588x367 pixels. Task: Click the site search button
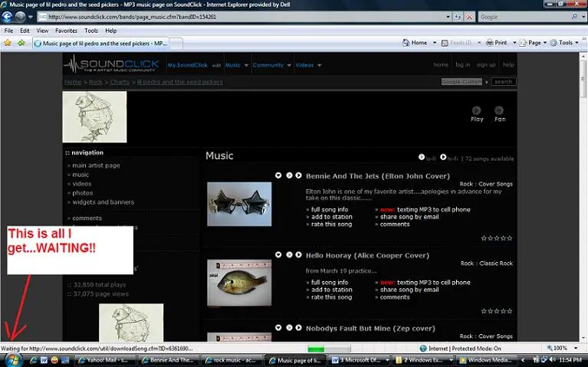pyautogui.click(x=503, y=82)
